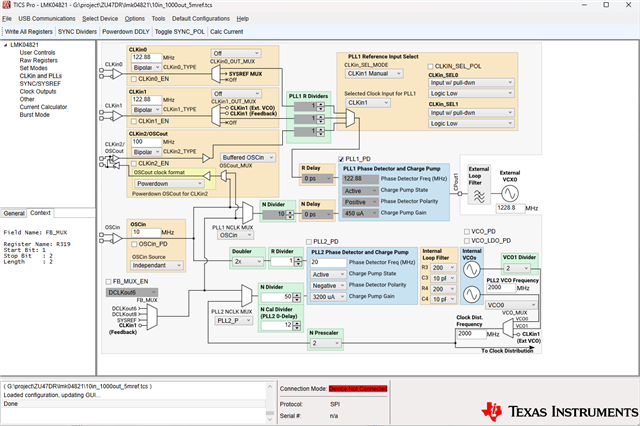Click the External VCXO oscillator symbol
Image resolution: width=640 pixels, height=426 pixels.
[x=510, y=194]
